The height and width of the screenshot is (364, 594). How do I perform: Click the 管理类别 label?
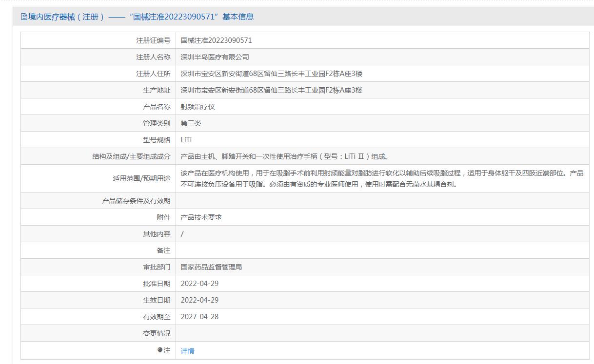[157, 123]
